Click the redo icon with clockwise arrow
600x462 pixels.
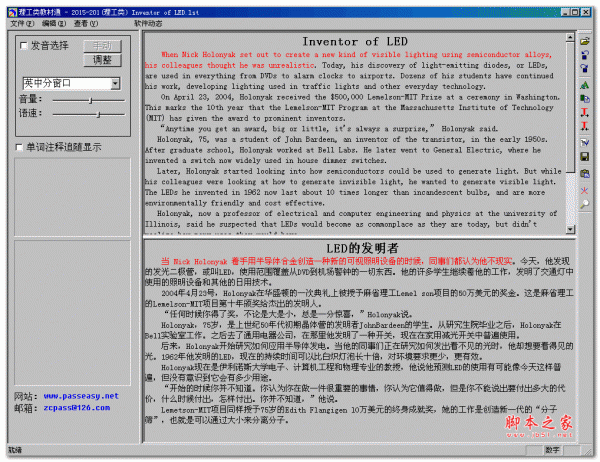[x=584, y=69]
